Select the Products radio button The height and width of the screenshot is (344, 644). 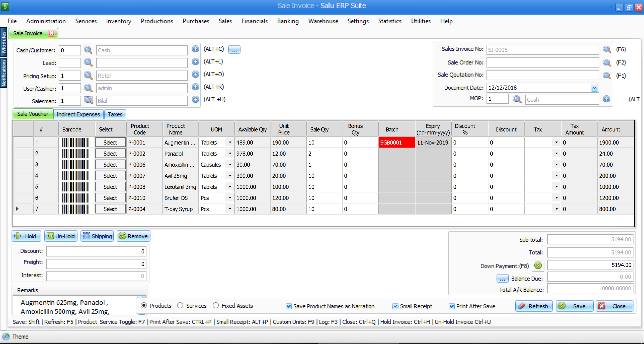pos(144,306)
